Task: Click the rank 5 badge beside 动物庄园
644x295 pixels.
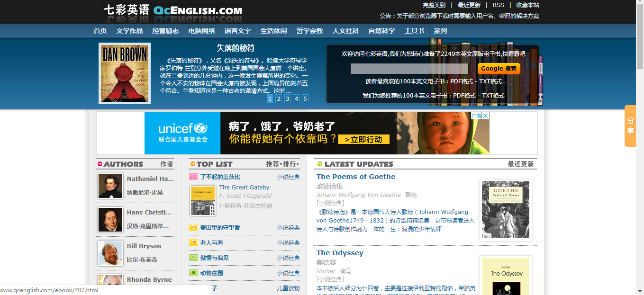Action: pyautogui.click(x=193, y=273)
